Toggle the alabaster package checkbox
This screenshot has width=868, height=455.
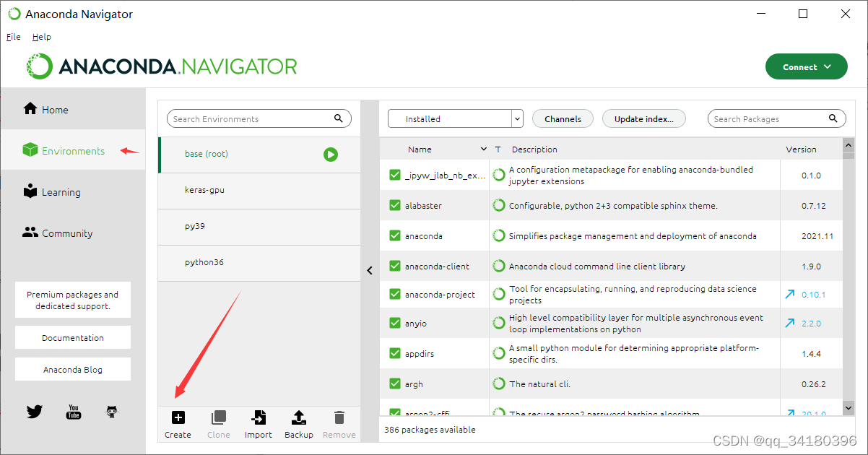pos(395,205)
